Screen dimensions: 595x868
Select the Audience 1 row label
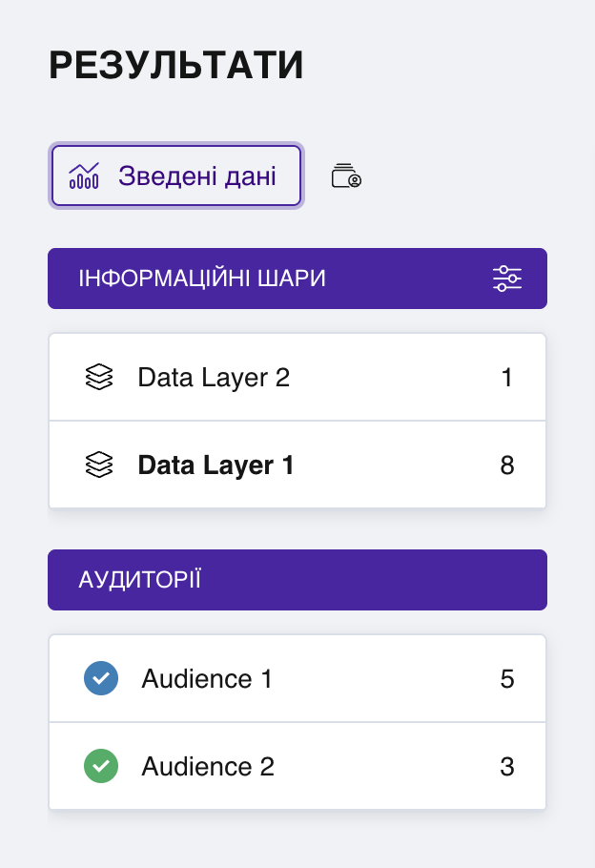coord(207,679)
